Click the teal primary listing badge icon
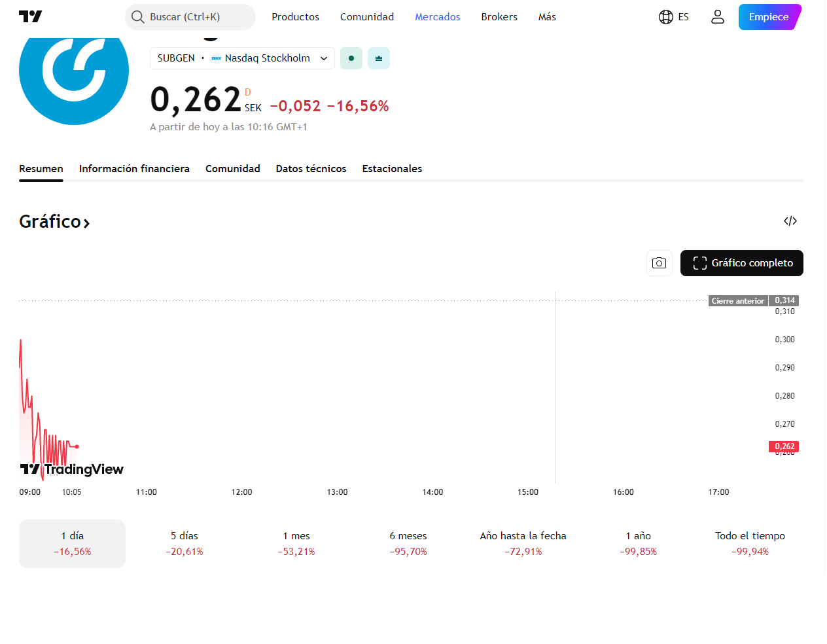Screen dimensions: 827x644 point(379,58)
